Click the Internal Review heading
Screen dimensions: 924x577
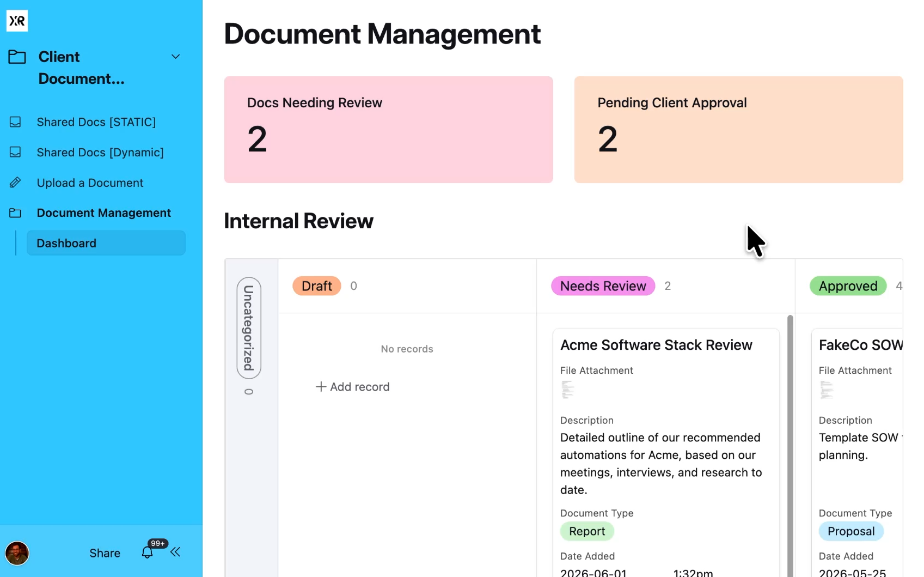point(298,221)
